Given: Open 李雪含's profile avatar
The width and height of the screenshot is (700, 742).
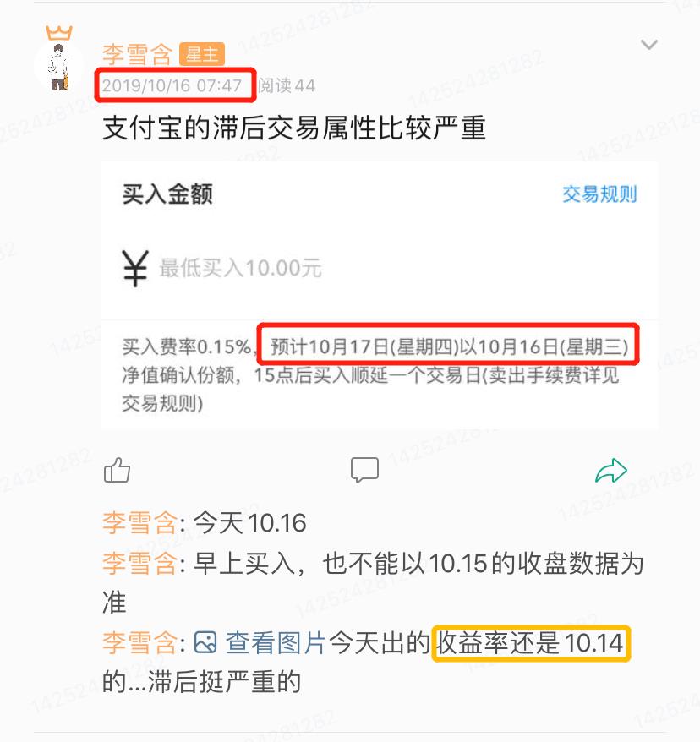Looking at the screenshot, I should click(59, 67).
